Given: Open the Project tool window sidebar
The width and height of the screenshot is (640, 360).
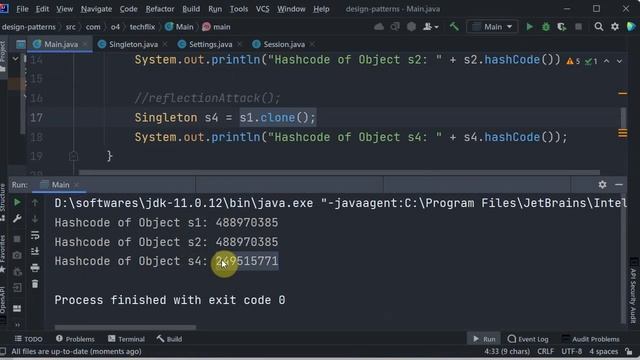Looking at the screenshot, I should 3,56.
